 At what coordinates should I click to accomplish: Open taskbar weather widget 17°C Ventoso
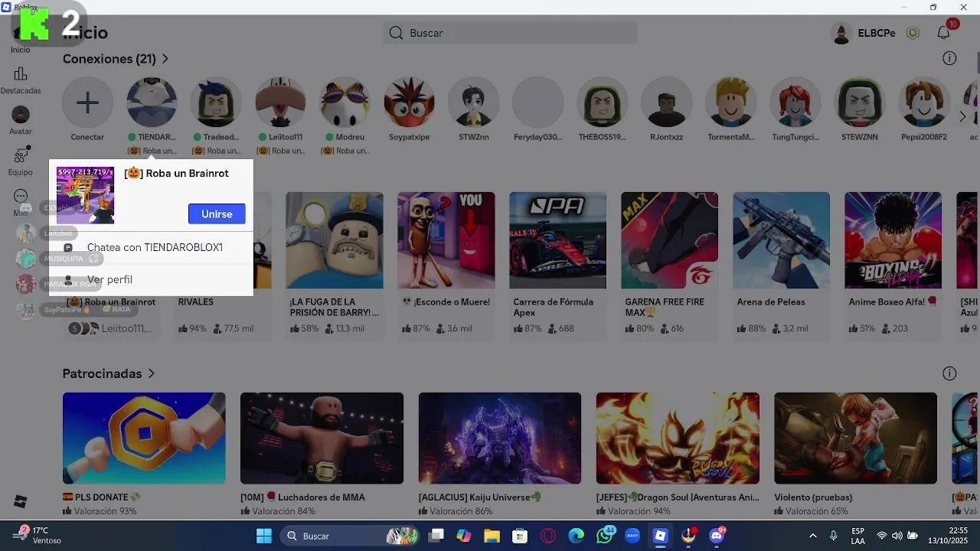[38, 536]
